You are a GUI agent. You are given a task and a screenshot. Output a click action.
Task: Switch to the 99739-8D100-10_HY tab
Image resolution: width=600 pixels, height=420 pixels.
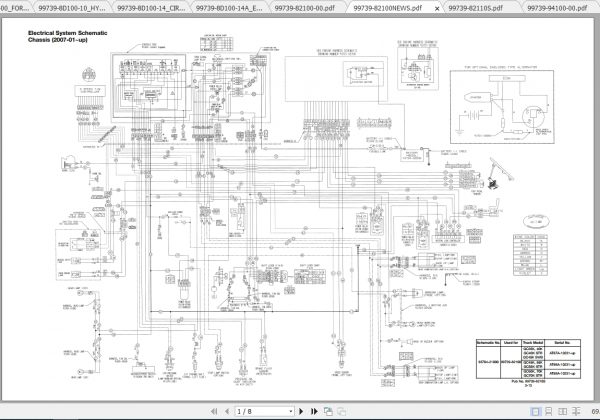(72, 8)
